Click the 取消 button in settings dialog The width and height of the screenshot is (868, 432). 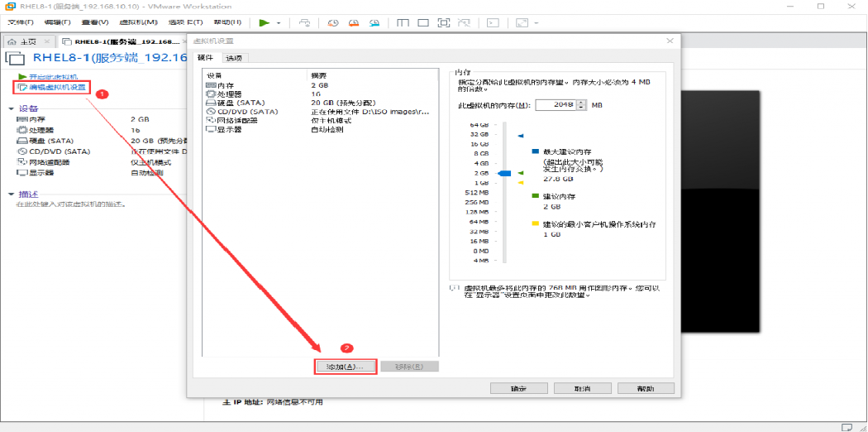pos(582,388)
